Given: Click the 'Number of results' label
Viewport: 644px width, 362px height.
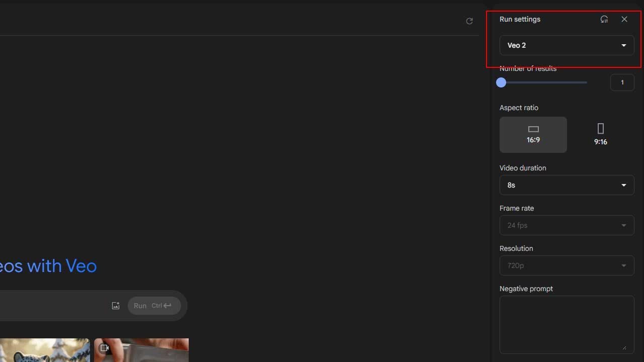Looking at the screenshot, I should [x=528, y=68].
